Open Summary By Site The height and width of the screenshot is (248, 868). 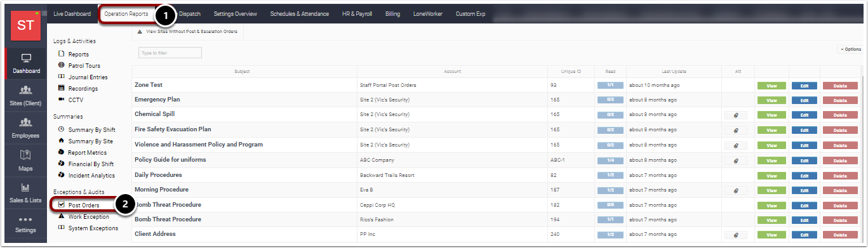pos(85,141)
